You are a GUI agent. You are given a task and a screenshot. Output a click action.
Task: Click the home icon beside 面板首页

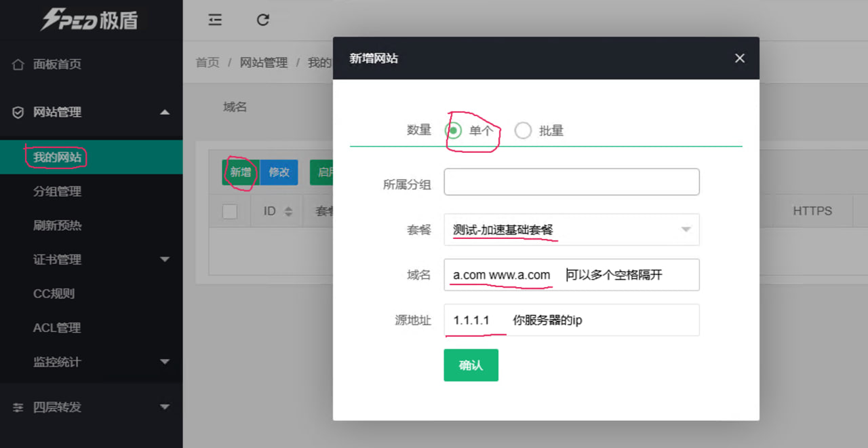click(x=19, y=64)
